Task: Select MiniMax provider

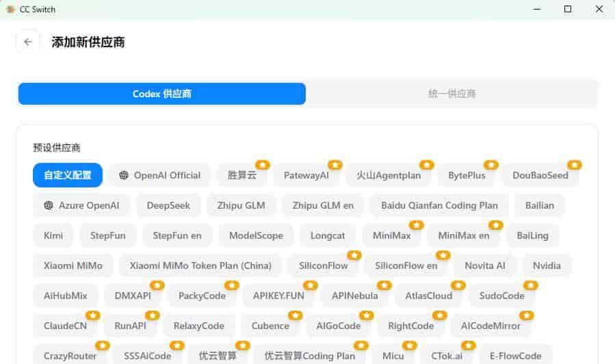Action: [x=391, y=235]
